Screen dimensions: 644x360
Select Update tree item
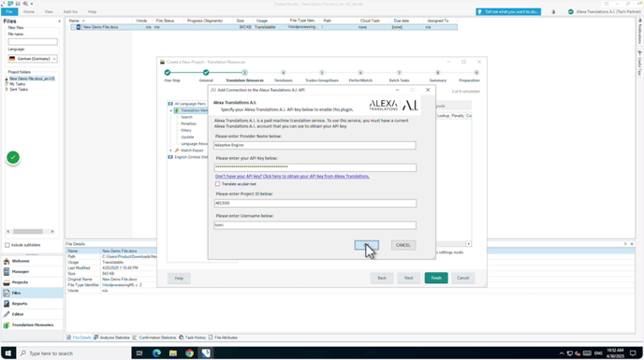click(x=187, y=137)
